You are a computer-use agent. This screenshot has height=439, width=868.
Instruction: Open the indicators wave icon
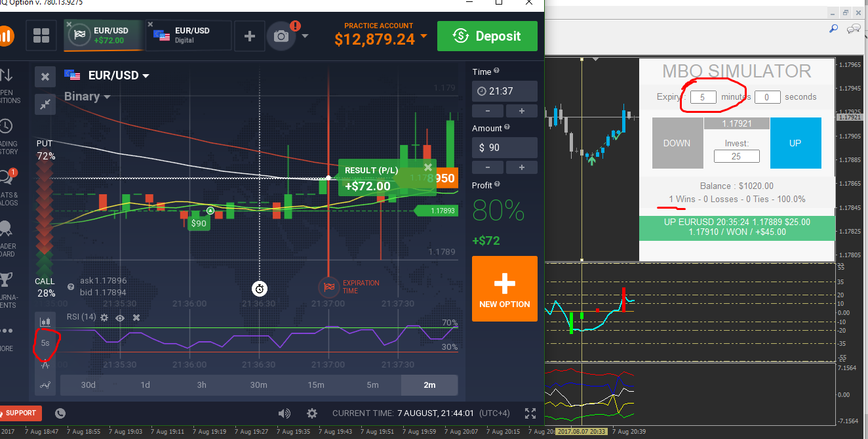[x=45, y=386]
